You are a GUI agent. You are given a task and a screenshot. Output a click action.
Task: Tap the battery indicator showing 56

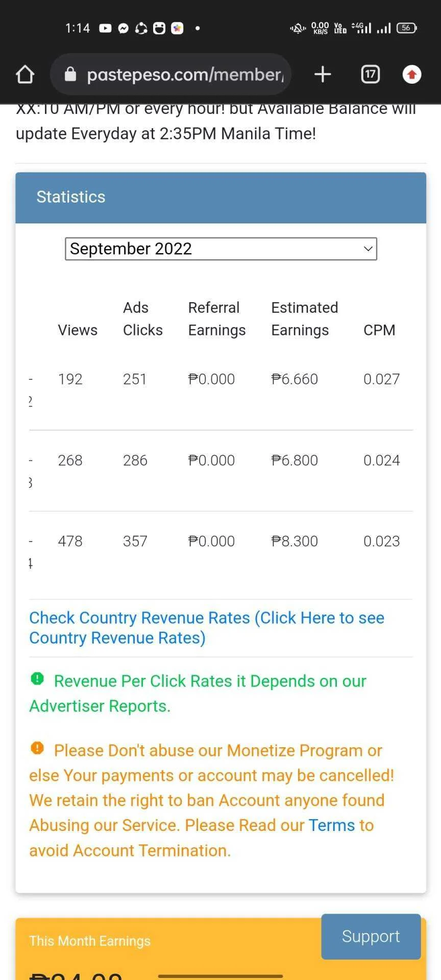pyautogui.click(x=406, y=28)
